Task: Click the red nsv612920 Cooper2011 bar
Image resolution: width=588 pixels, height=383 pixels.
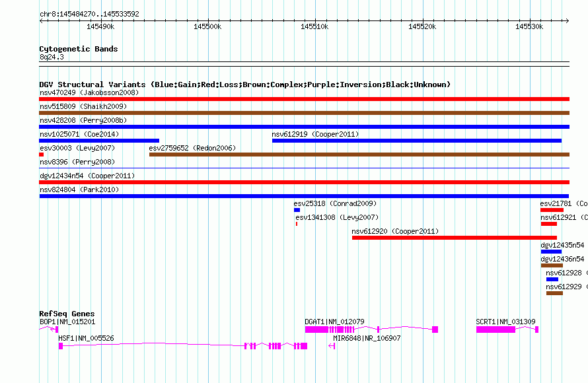Action: coord(455,238)
